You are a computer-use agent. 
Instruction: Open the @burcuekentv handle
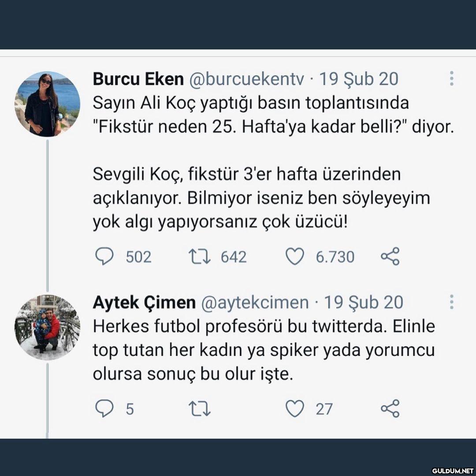[246, 79]
